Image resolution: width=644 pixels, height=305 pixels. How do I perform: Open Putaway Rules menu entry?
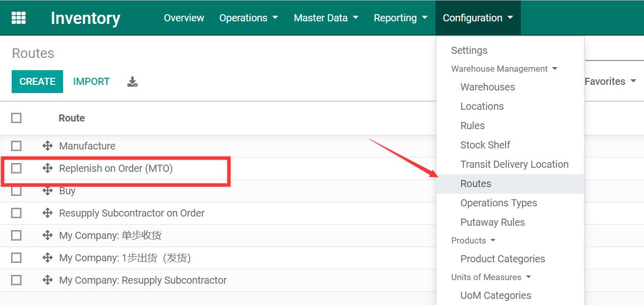pos(492,222)
